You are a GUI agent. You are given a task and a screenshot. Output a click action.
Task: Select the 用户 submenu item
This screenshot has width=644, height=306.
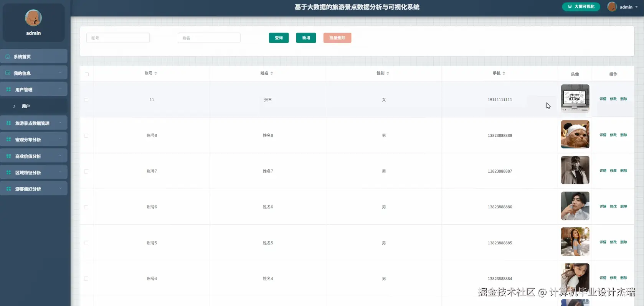click(x=34, y=106)
